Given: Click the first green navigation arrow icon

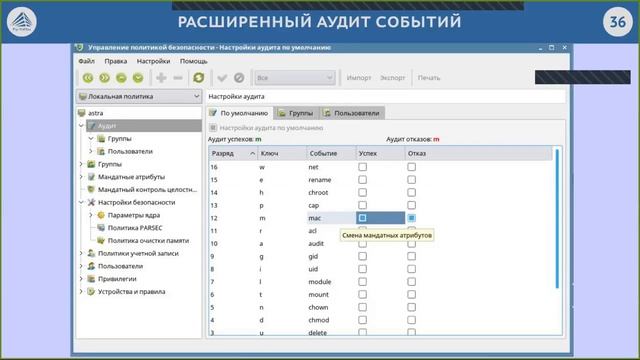Looking at the screenshot, I should coord(88,78).
